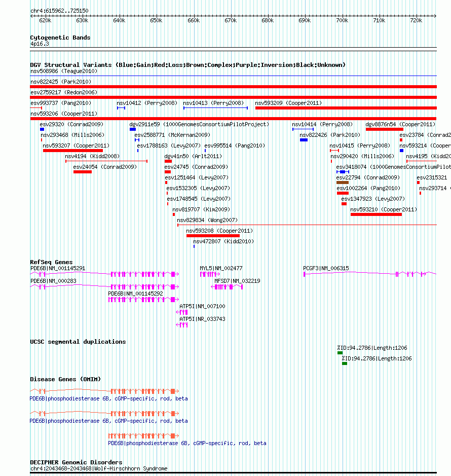This screenshot has width=451, height=476.
Task: Select the esv24054 (Conrad2009) red bar
Action: [83, 172]
